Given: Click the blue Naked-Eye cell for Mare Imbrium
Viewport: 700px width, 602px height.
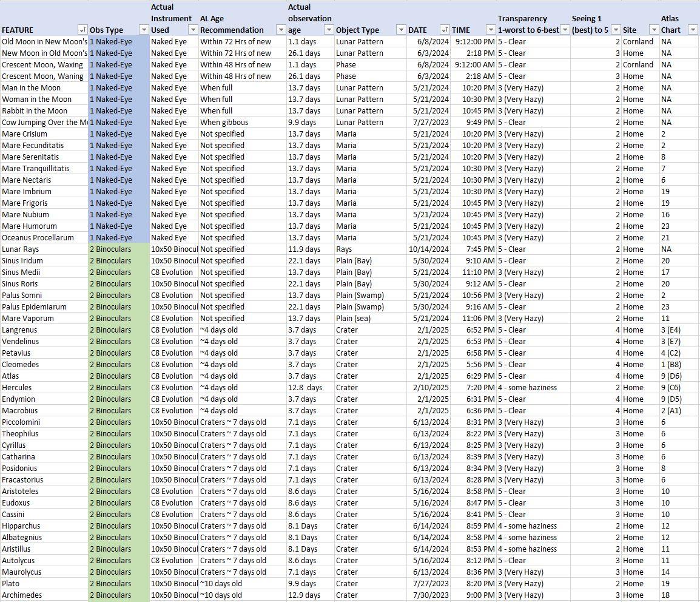Looking at the screenshot, I should 119,192.
